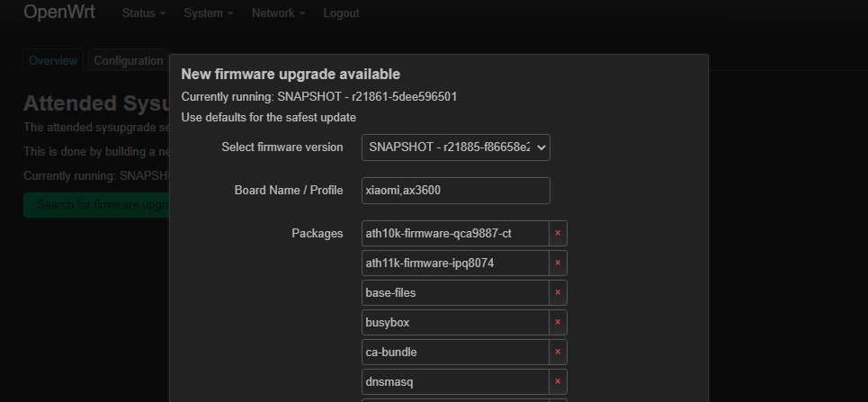Remove ca-bundle package with red x
Viewport: 868px width, 402px height.
[558, 353]
